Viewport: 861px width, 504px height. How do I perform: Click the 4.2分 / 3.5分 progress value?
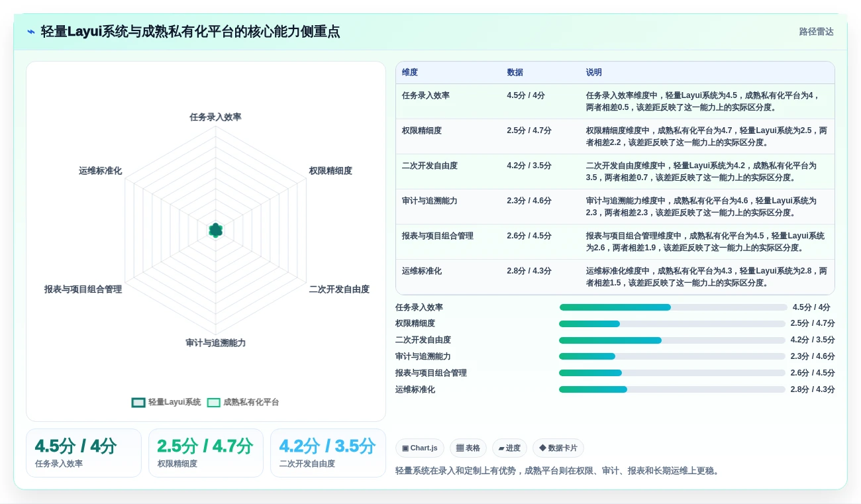point(813,340)
